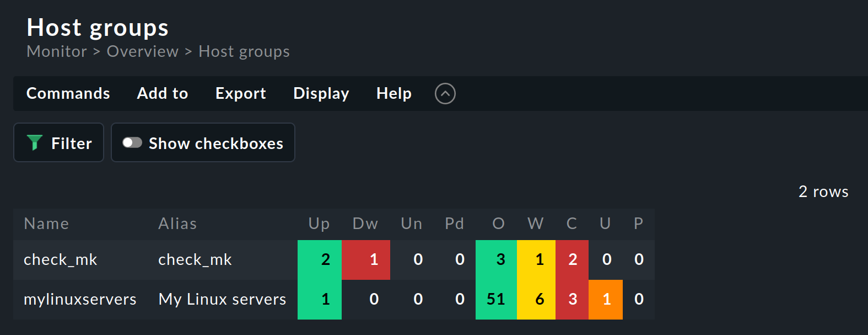Sort by the Alias column header
868x335 pixels.
[177, 224]
